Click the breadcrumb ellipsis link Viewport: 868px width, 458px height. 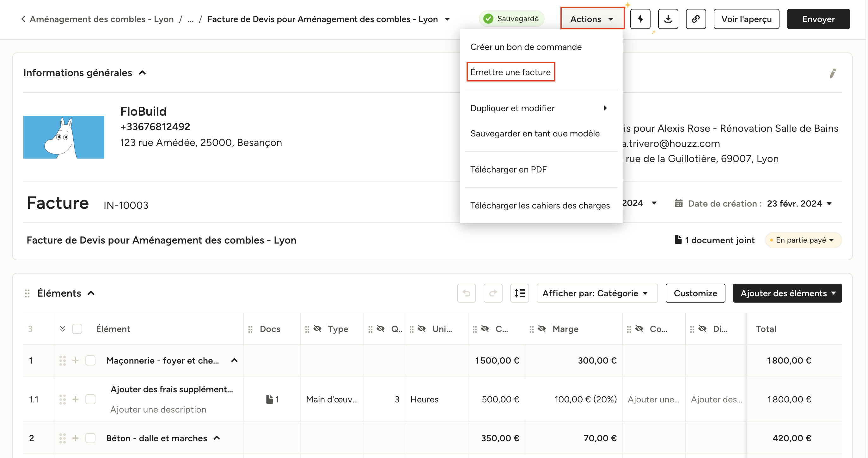(190, 19)
